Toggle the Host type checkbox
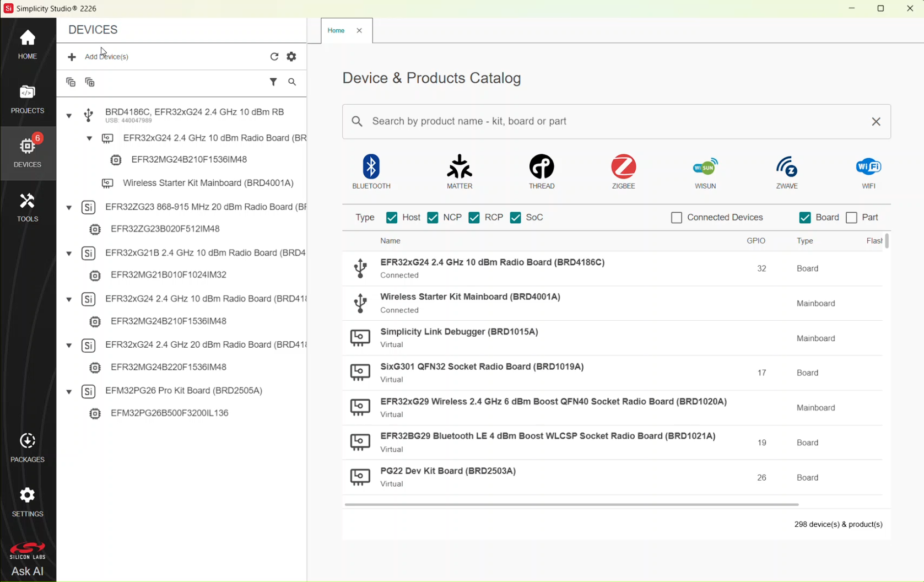 point(392,218)
